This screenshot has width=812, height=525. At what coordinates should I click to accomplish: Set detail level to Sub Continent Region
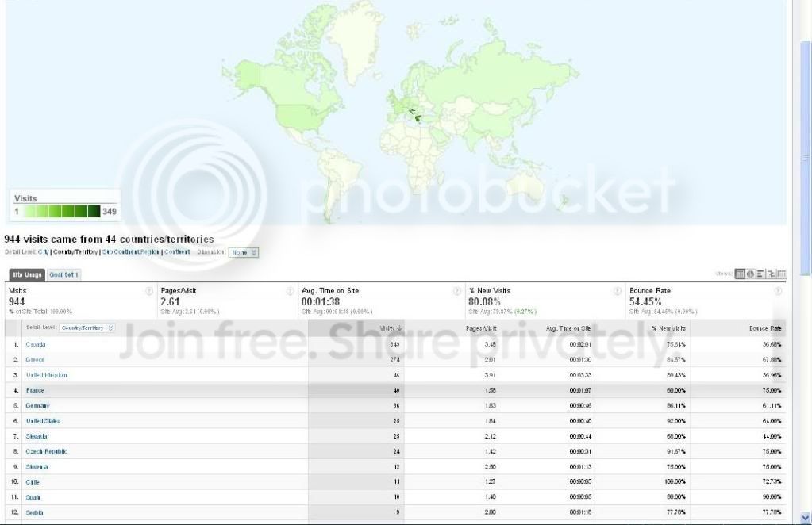coord(130,252)
